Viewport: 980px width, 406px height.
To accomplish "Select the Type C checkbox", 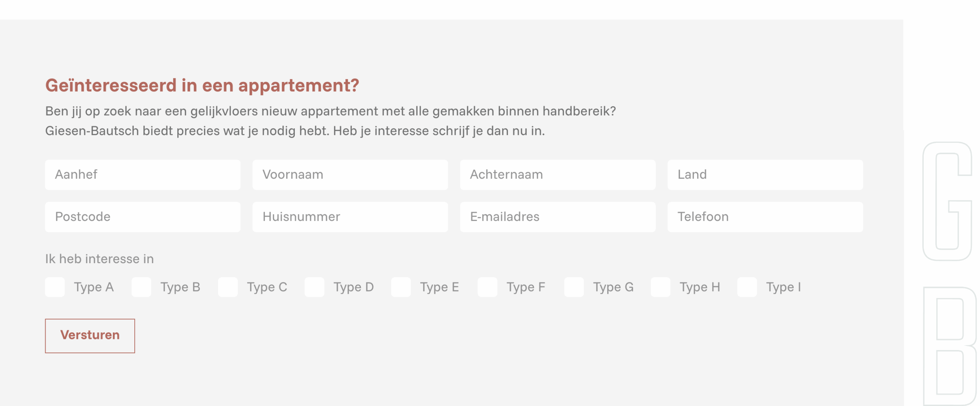I will click(x=228, y=287).
